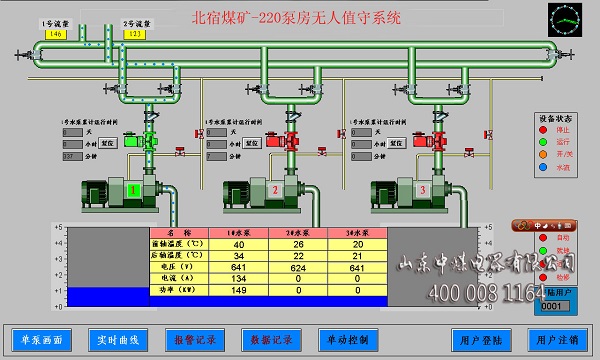The image size is (600, 360).
Task: Click red motorized valve above pump 2
Action: [x=282, y=140]
